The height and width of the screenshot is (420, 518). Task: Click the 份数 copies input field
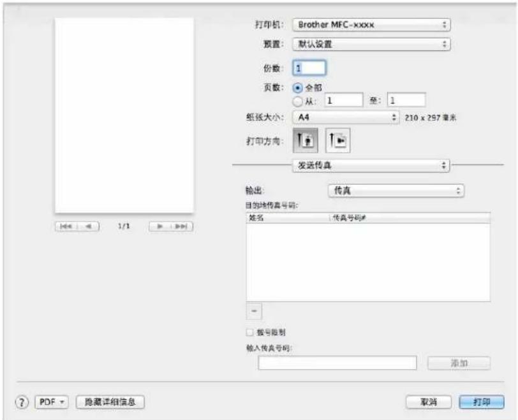click(309, 68)
